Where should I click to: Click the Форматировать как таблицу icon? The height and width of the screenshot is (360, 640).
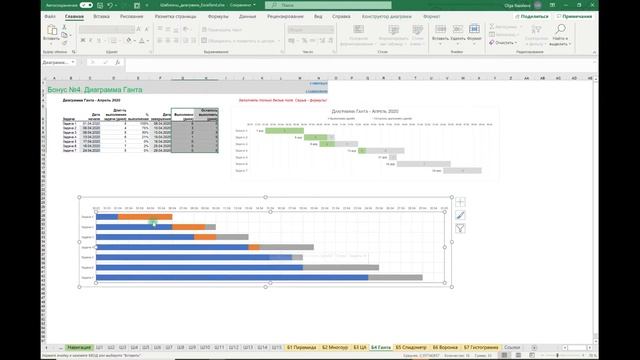point(393,29)
